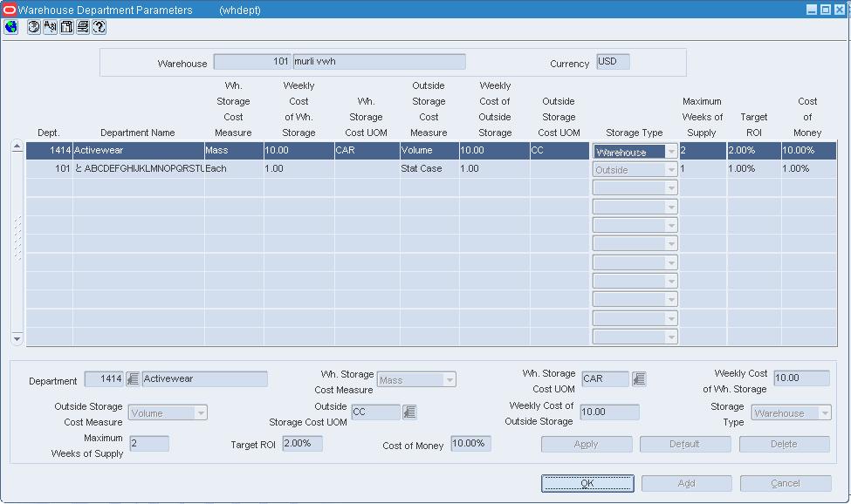Open the Department list-of-values icon
The image size is (851, 504).
tap(133, 378)
